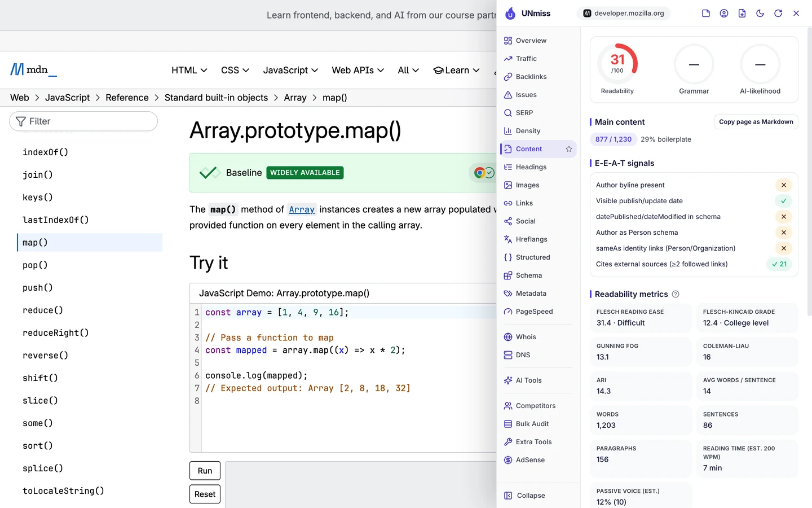Expand the HTML menu in MDN navigation
Screen dimensions: 812x508
(189, 70)
